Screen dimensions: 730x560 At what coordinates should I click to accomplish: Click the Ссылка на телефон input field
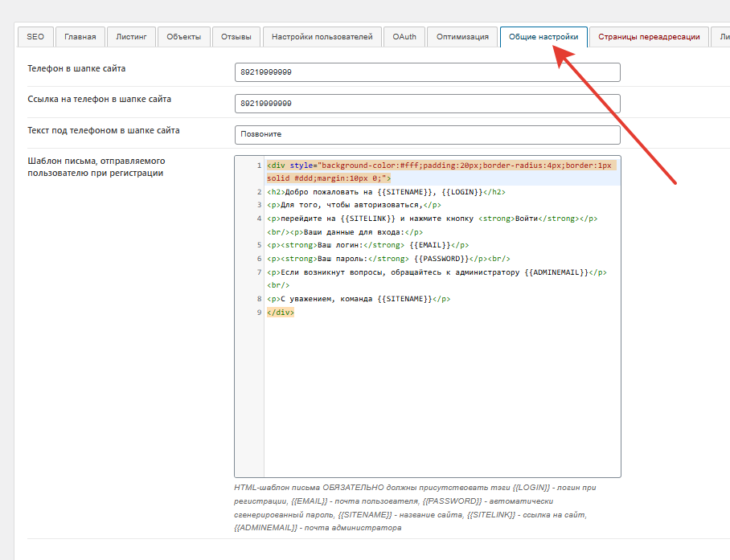pyautogui.click(x=427, y=104)
